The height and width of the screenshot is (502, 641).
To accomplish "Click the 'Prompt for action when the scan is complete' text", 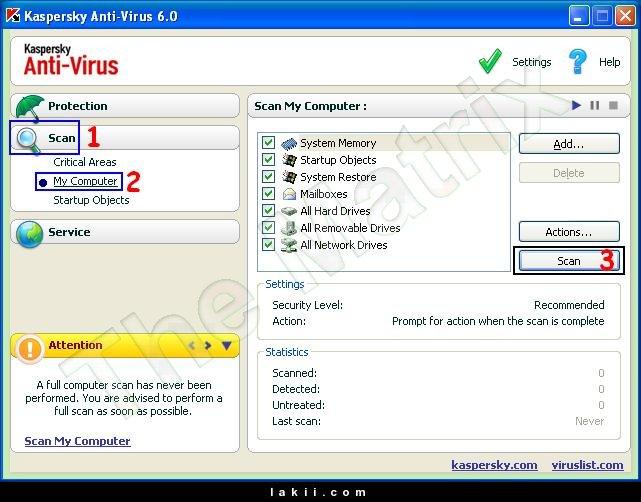I will (x=498, y=321).
